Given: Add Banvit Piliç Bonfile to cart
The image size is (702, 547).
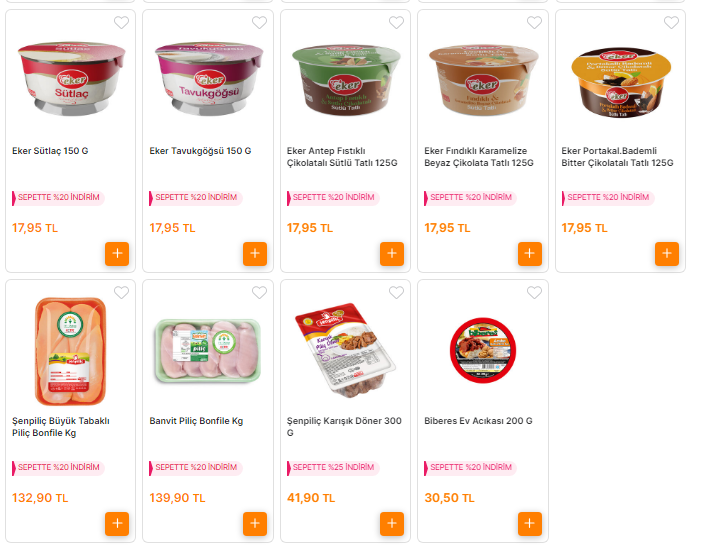Looking at the screenshot, I should point(255,523).
